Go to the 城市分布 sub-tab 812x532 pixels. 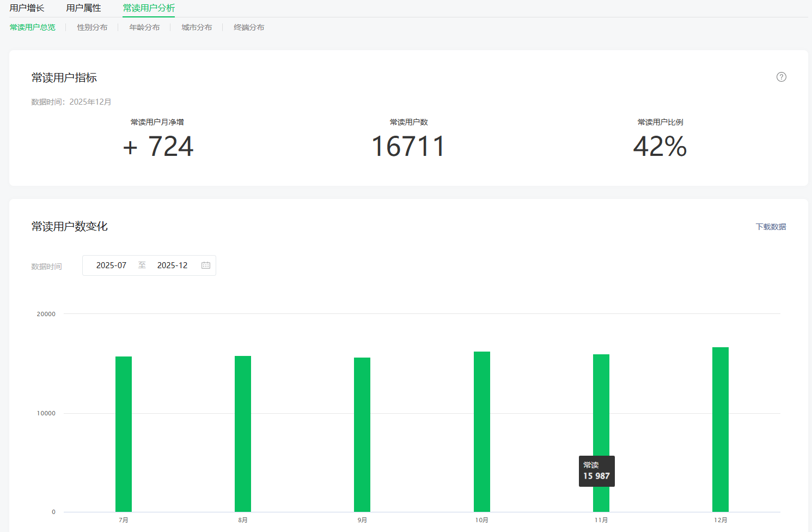coord(197,27)
